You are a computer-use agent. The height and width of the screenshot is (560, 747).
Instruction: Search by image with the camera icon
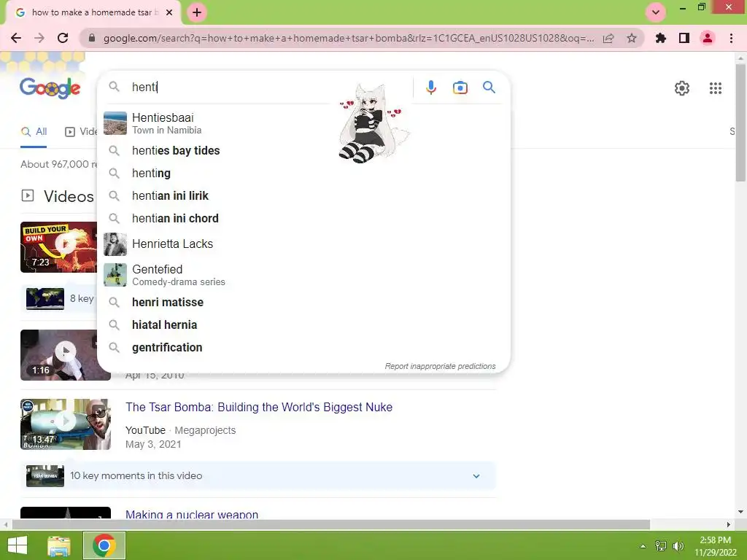[460, 87]
